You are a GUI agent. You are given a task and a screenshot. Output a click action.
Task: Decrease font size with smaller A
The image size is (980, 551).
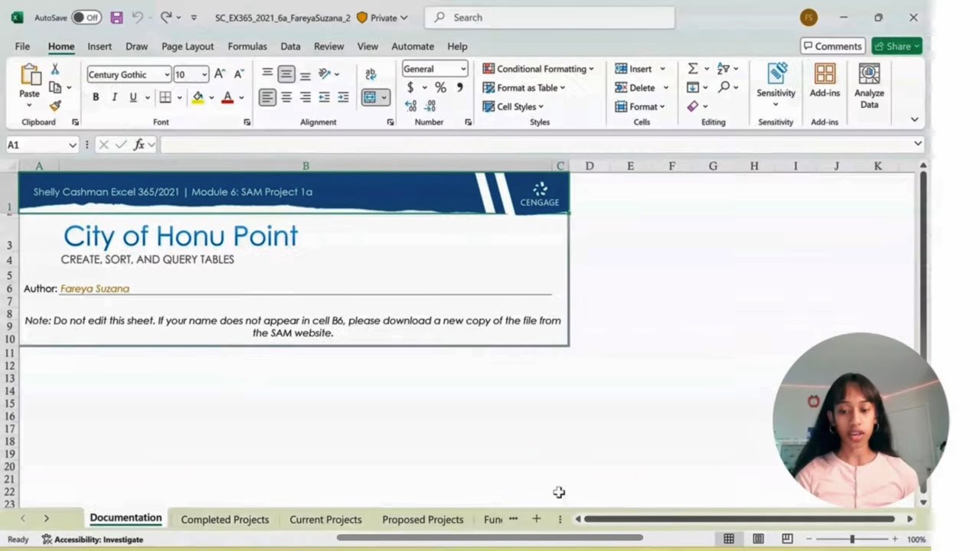click(x=238, y=74)
